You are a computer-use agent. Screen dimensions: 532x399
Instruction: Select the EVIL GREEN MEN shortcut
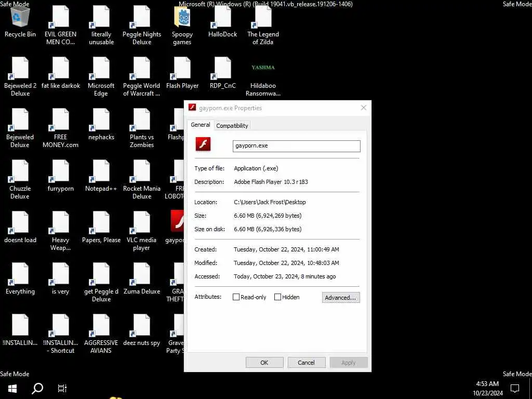pos(60,26)
